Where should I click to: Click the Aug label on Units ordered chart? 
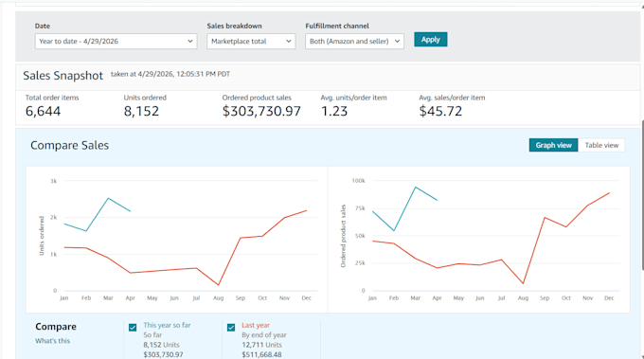(x=218, y=297)
